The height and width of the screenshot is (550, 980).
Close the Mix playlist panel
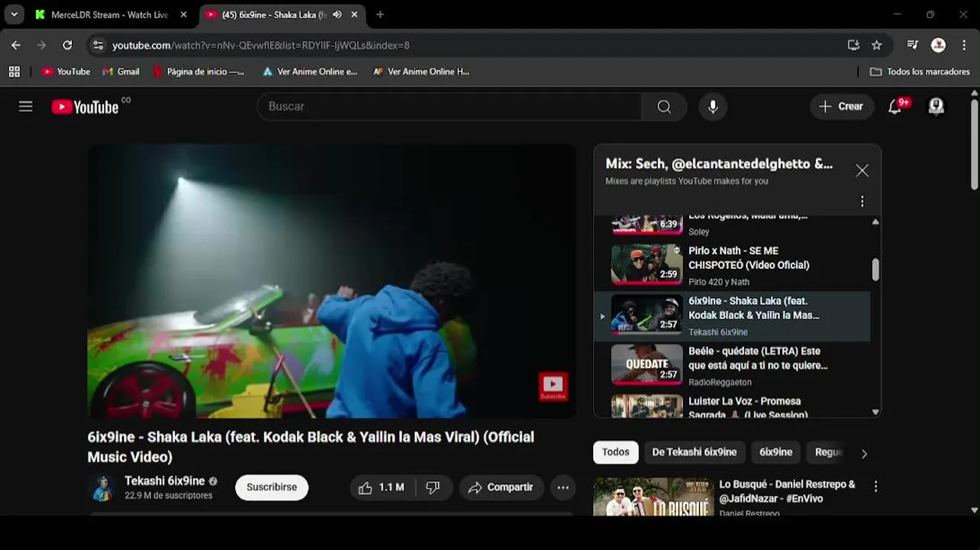[x=862, y=171]
